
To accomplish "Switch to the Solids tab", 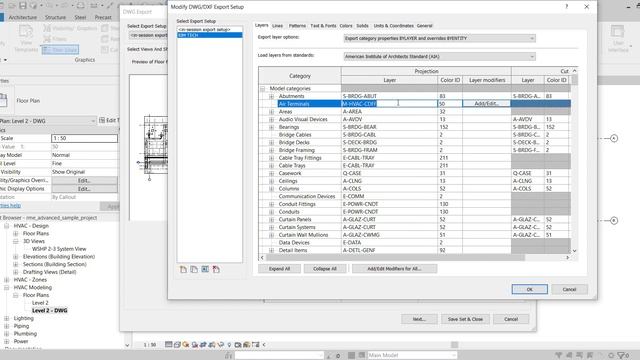I will [x=362, y=26].
